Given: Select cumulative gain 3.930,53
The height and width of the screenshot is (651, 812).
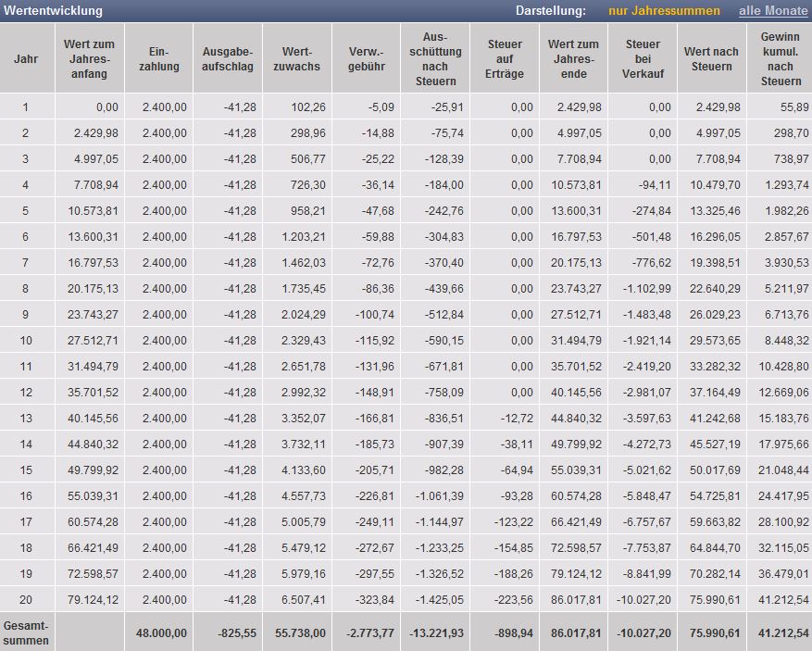Looking at the screenshot, I should 787,263.
